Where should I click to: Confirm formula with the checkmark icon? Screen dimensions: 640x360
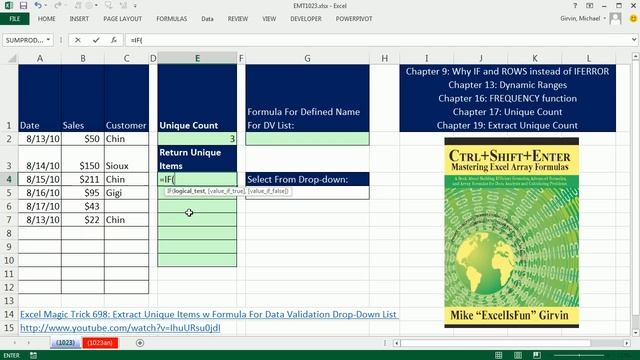tap(96, 40)
